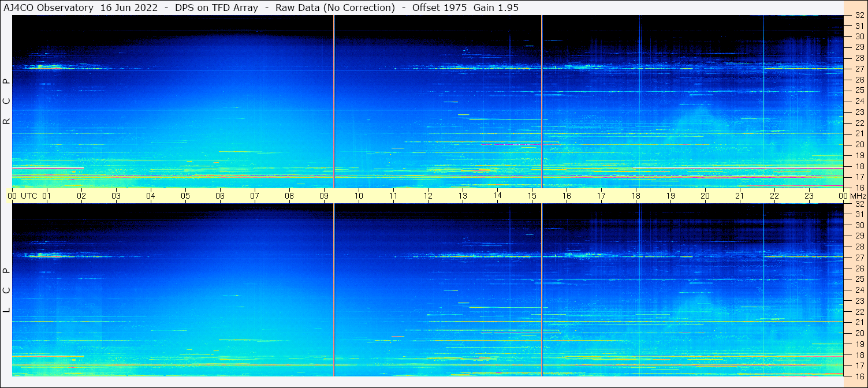This screenshot has width=868, height=388.
Task: Select the "16 Jun 2022" date text
Action: (x=130, y=8)
